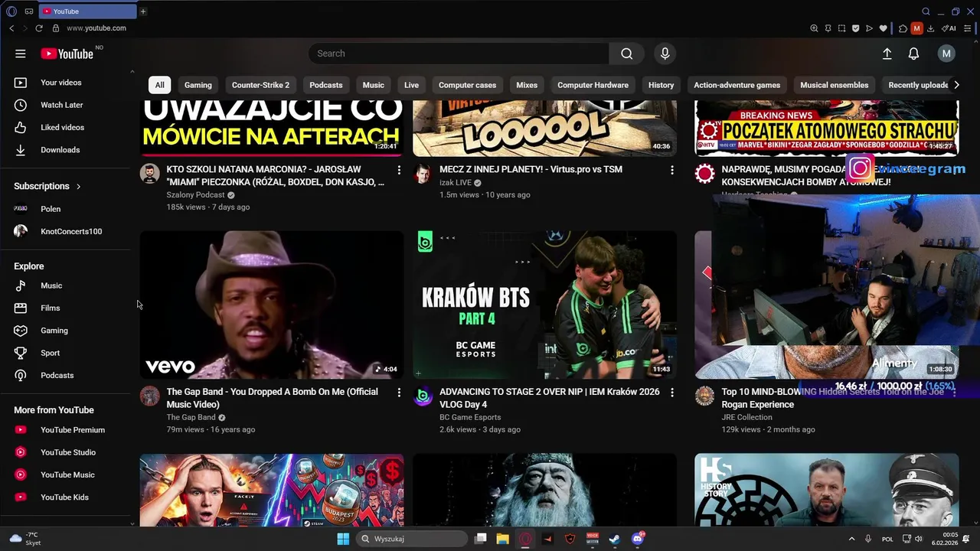Start voice search with microphone icon
980x551 pixels.
[x=665, y=54]
